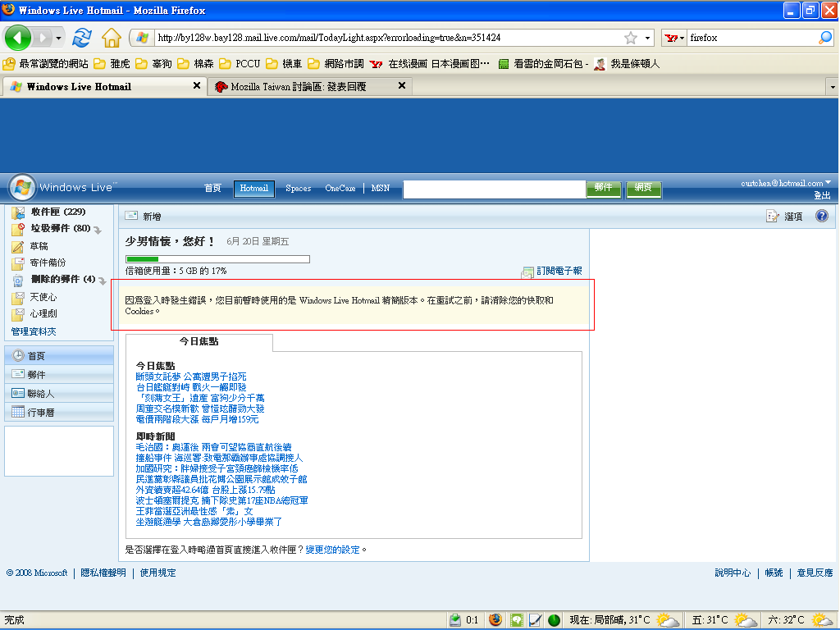Click the 管理資料夾 link
Image resolution: width=840 pixels, height=630 pixels.
[33, 331]
